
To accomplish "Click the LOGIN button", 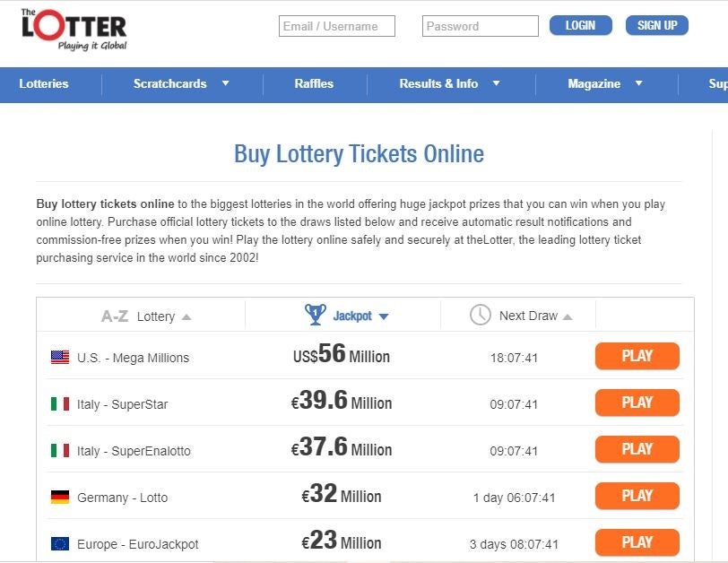I will [580, 25].
